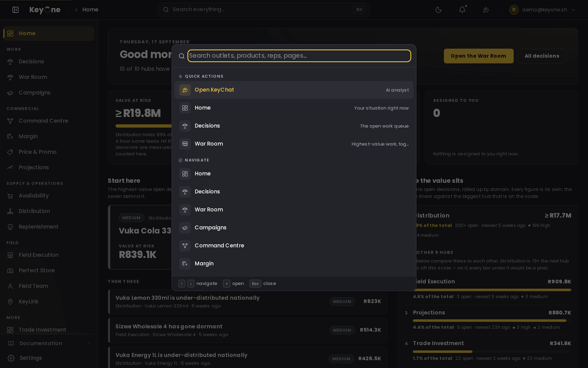Open Trade Investment in sidebar
This screenshot has width=588, height=368.
point(49,330)
